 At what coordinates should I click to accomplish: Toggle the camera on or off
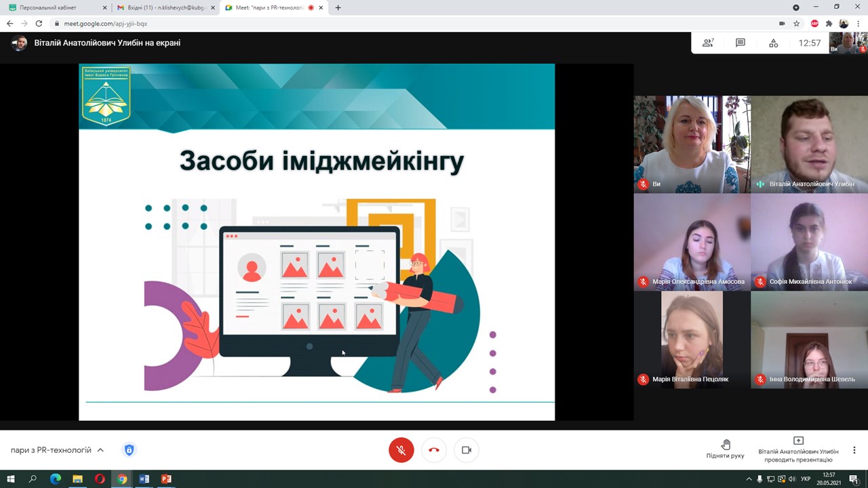pyautogui.click(x=467, y=450)
